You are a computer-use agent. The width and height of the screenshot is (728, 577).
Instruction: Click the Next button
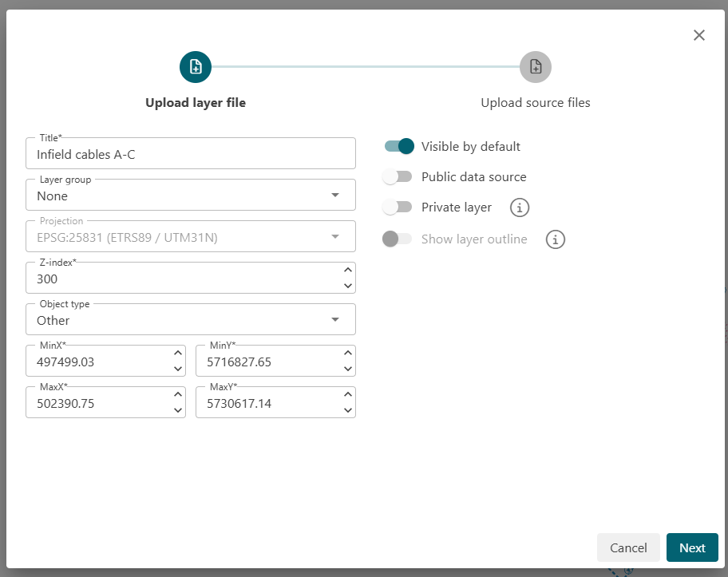click(692, 547)
